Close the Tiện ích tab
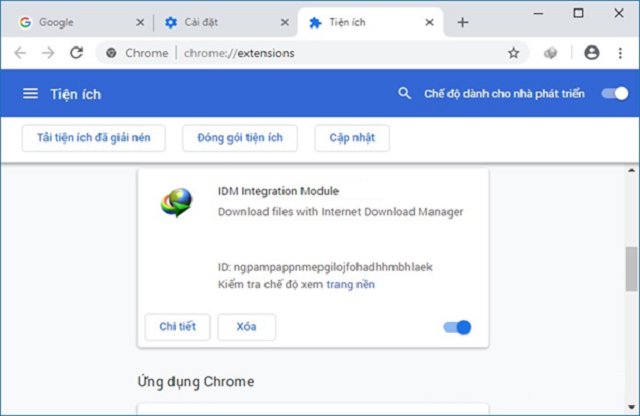Image resolution: width=640 pixels, height=416 pixels. point(429,22)
